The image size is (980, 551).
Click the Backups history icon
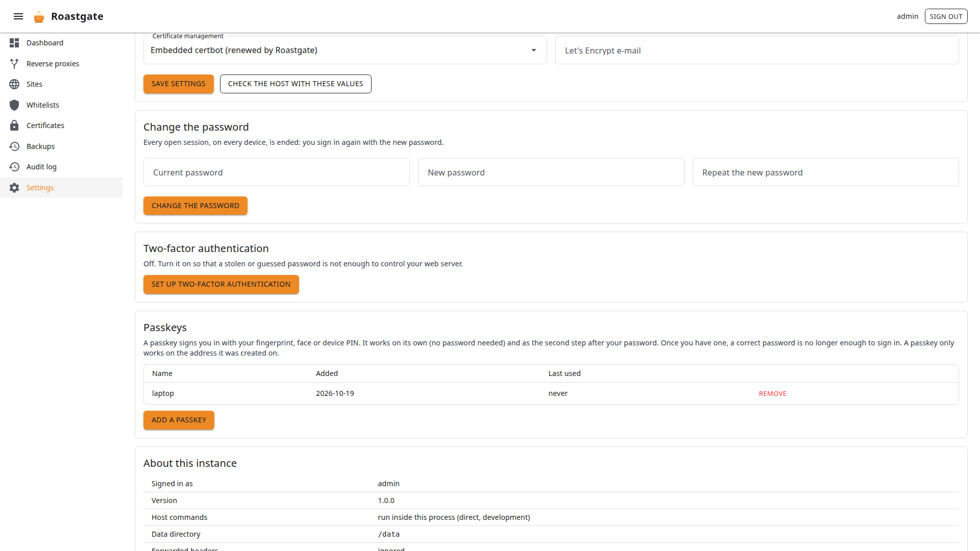tap(14, 146)
